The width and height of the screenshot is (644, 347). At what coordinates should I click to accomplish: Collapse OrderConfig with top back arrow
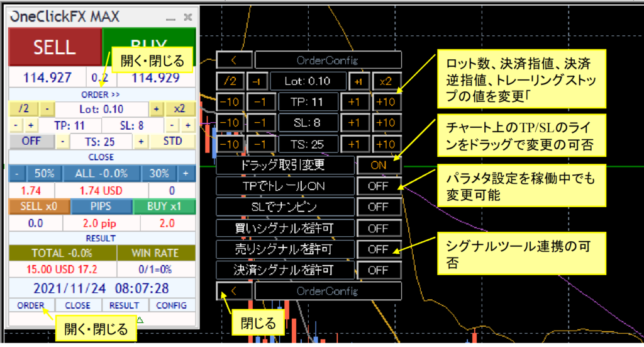pyautogui.click(x=234, y=60)
